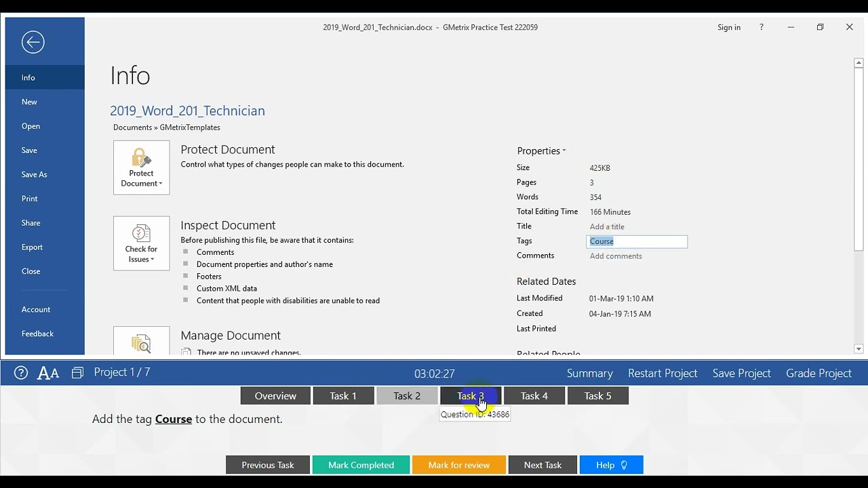Image resolution: width=868 pixels, height=488 pixels.
Task: Click the Help button with lightbulb
Action: coord(612,465)
